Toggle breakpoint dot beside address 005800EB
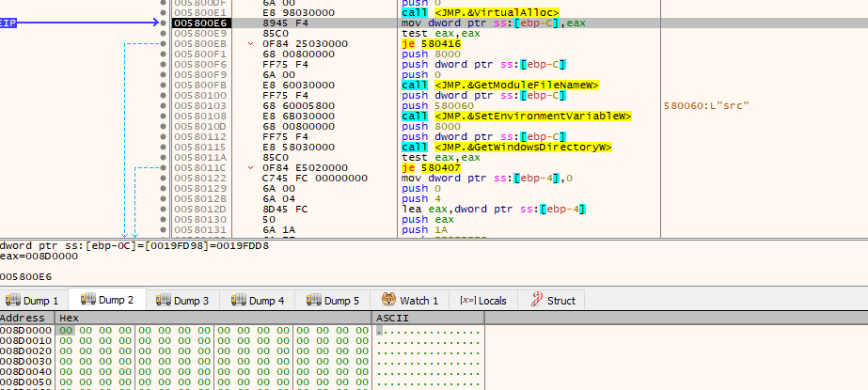Image resolution: width=868 pixels, height=390 pixels. pyautogui.click(x=162, y=44)
